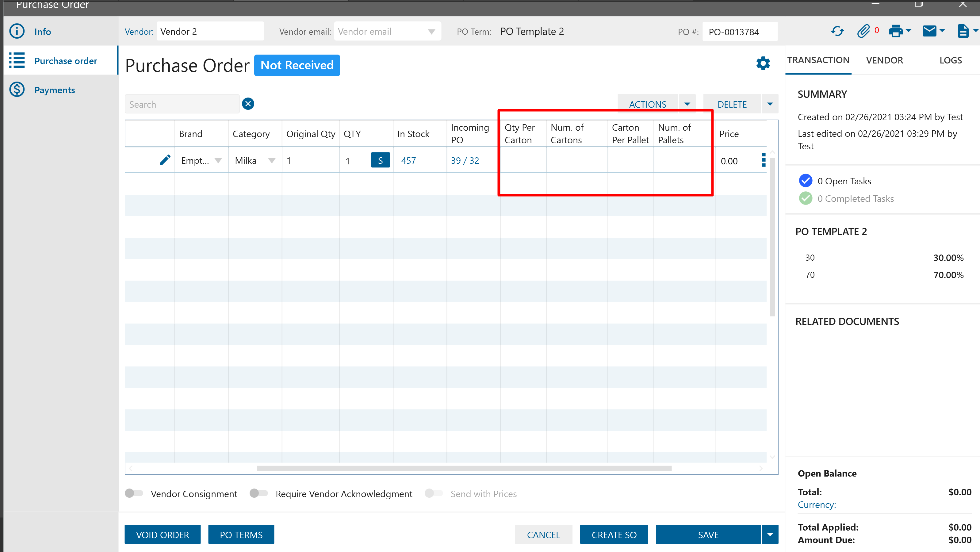
Task: Switch to the VENDOR tab
Action: tap(884, 60)
